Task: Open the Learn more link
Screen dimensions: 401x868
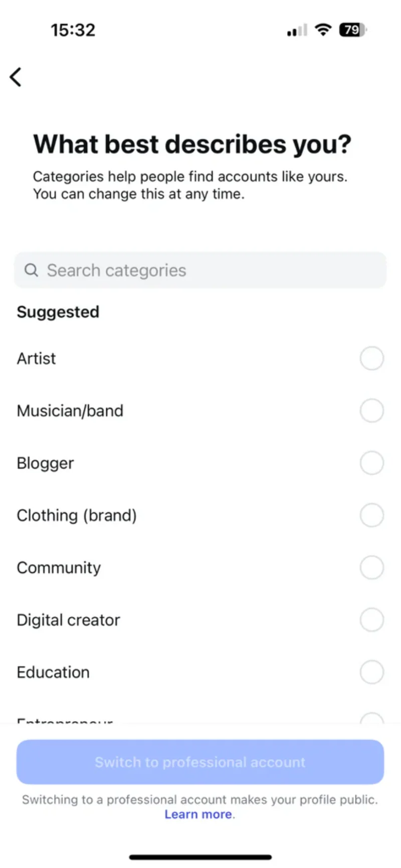Action: coord(198,814)
